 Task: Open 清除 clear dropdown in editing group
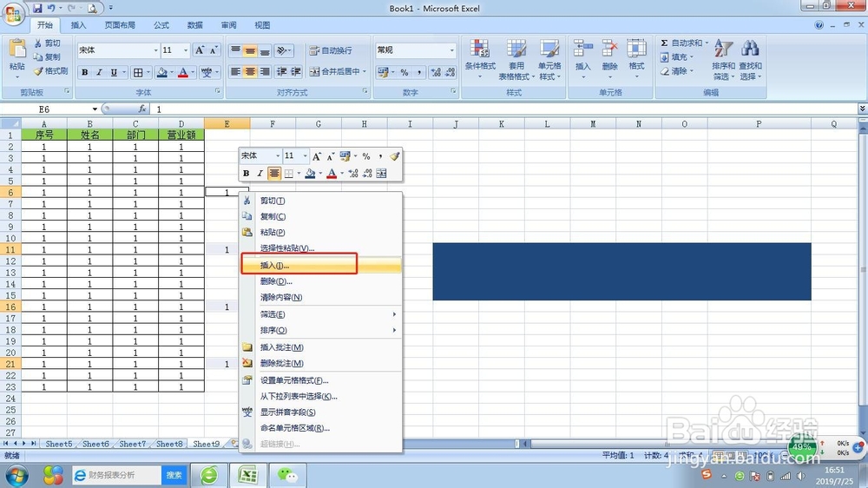[676, 71]
